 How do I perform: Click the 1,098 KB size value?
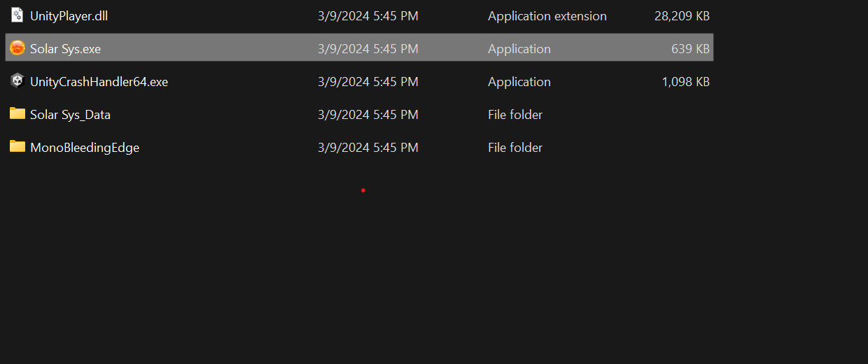(685, 82)
